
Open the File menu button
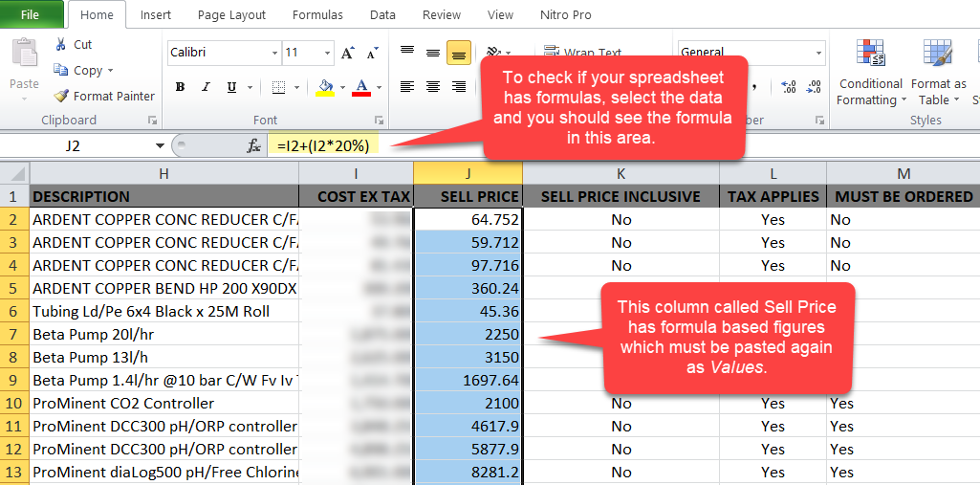[31, 15]
